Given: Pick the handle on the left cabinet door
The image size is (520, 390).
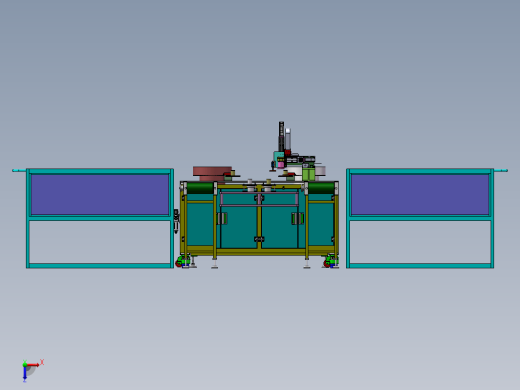Looking at the screenshot, I should (222, 219).
